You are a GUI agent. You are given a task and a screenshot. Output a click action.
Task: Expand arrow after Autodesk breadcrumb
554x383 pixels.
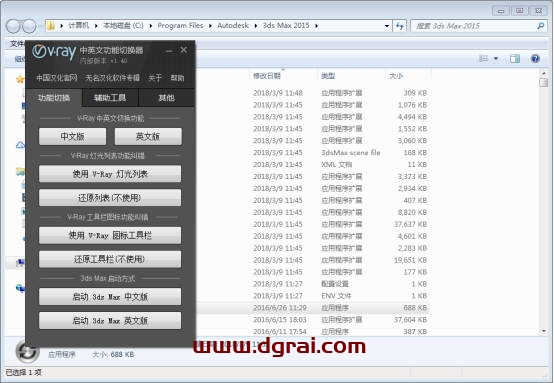point(256,26)
